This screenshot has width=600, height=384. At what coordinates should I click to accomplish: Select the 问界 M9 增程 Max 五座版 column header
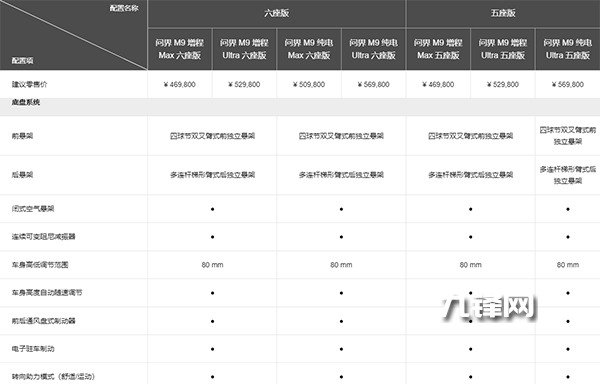coord(438,49)
